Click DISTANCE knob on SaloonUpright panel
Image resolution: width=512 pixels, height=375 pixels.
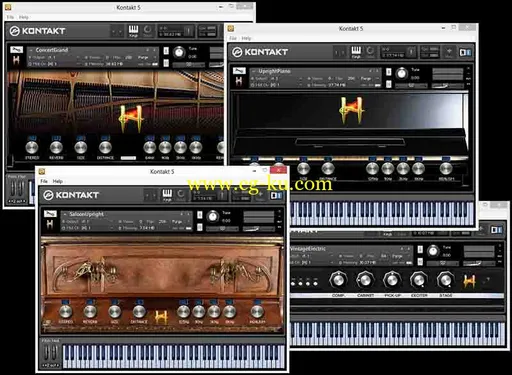[139, 311]
